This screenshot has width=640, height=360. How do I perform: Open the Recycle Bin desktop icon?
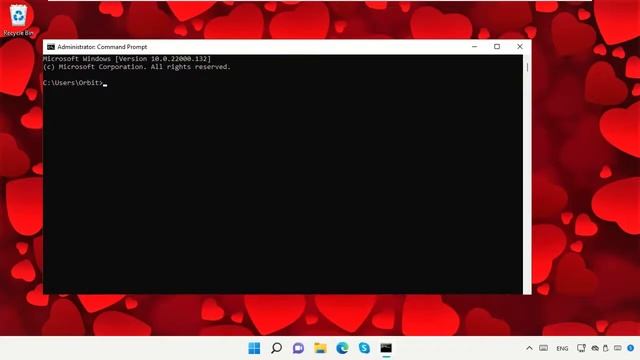(x=18, y=20)
